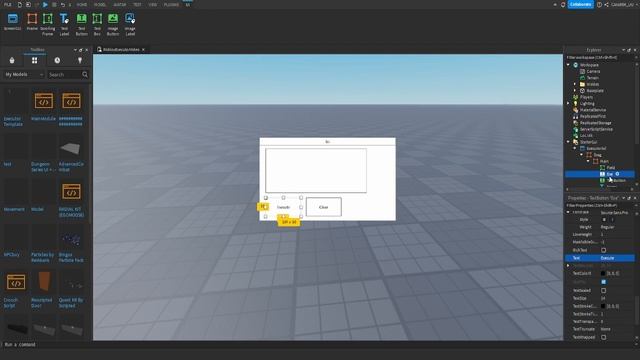640x360 pixels.
Task: Insert a Frame from the ribbon
Action: pos(32,22)
